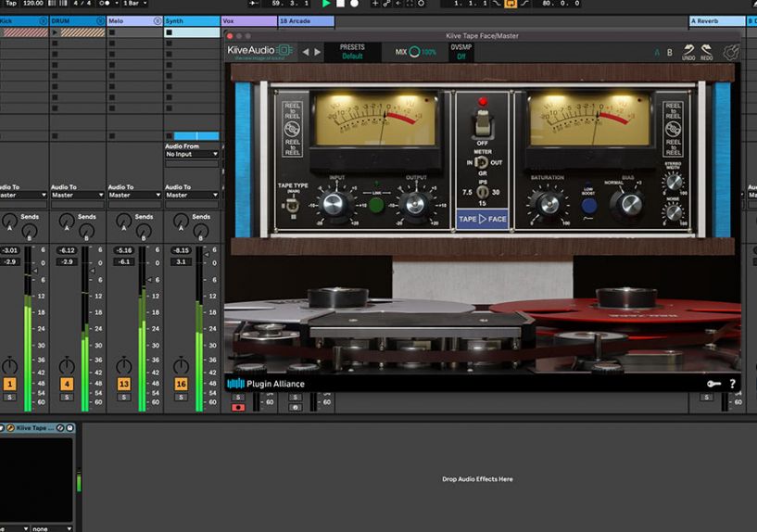Click the pan knob above activator 13

[x=123, y=365]
